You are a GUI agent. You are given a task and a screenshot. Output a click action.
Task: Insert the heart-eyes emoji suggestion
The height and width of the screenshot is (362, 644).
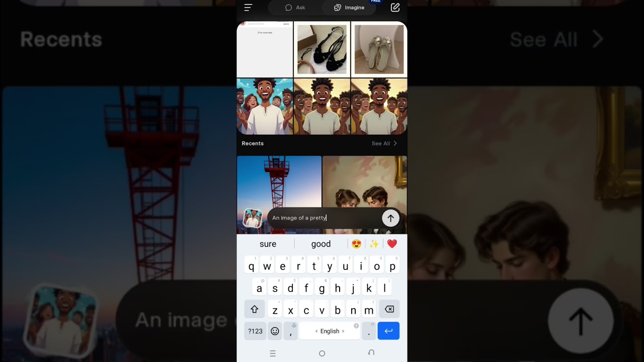(356, 244)
